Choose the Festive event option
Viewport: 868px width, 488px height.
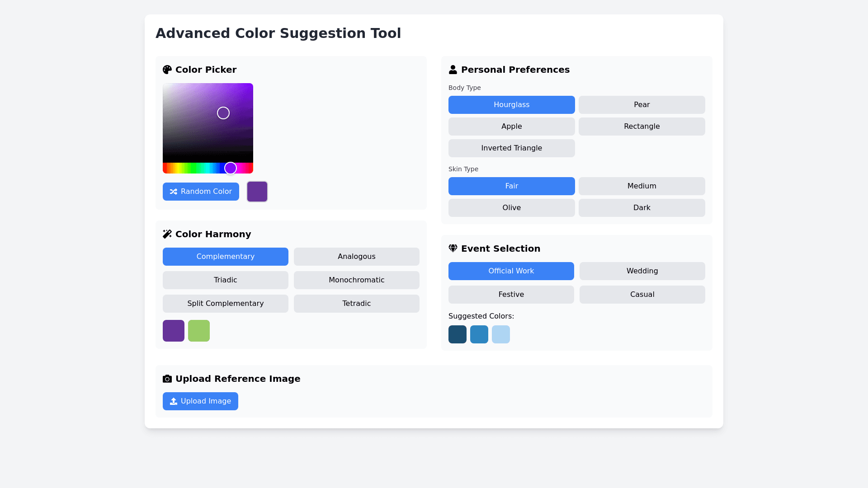tap(511, 295)
